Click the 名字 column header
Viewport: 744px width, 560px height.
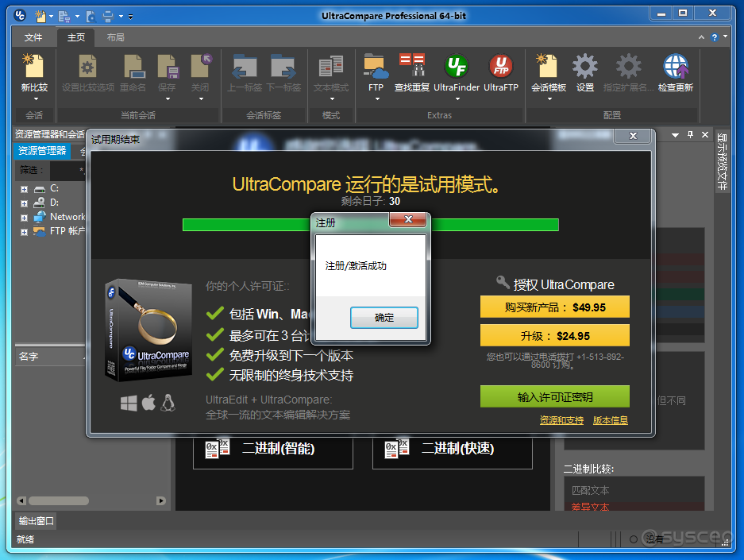click(50, 356)
